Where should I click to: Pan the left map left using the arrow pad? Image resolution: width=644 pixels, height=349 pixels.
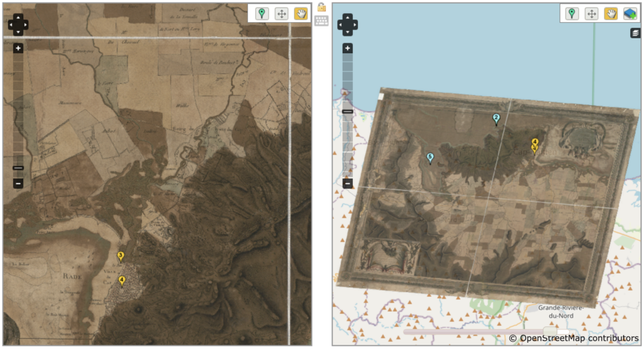pos(11,25)
